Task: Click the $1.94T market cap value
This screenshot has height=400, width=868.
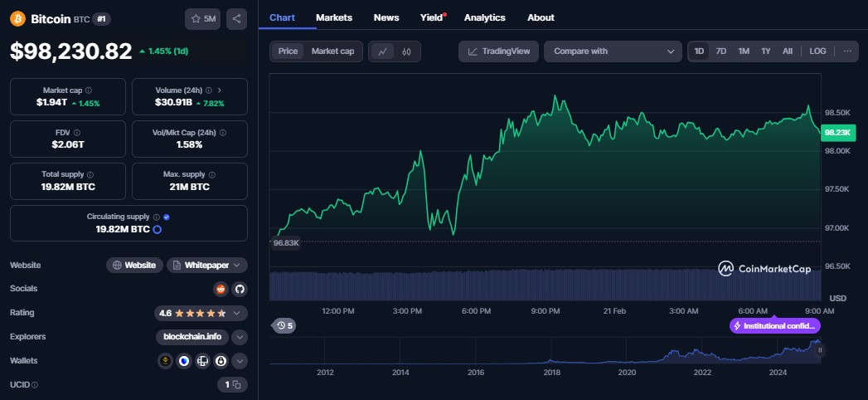Action: 51,103
